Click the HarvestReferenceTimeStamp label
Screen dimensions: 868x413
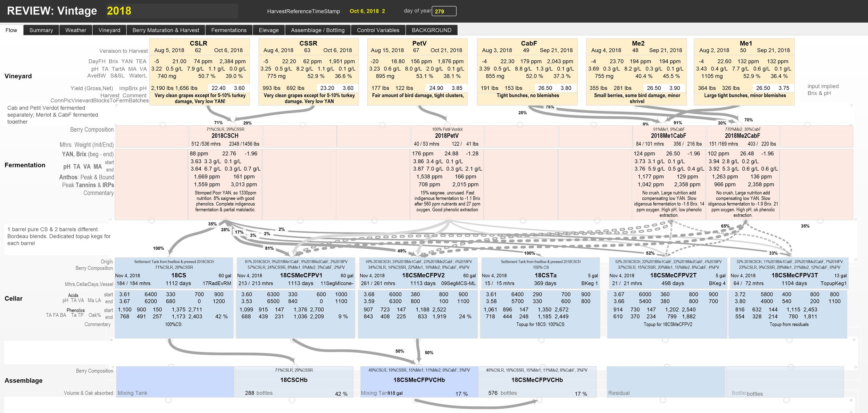[303, 11]
